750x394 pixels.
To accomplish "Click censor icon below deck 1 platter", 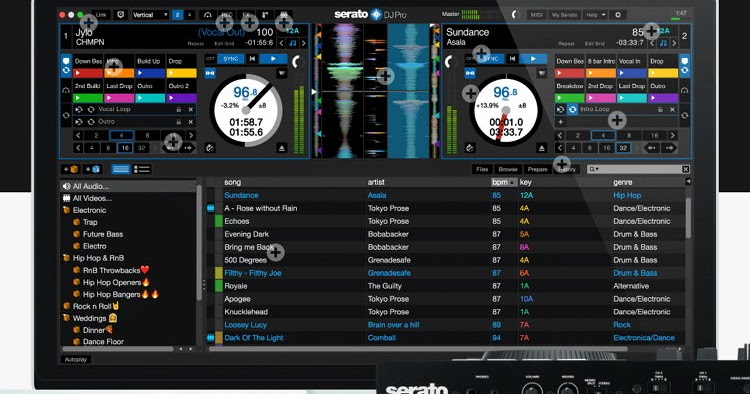I will pyautogui.click(x=210, y=148).
